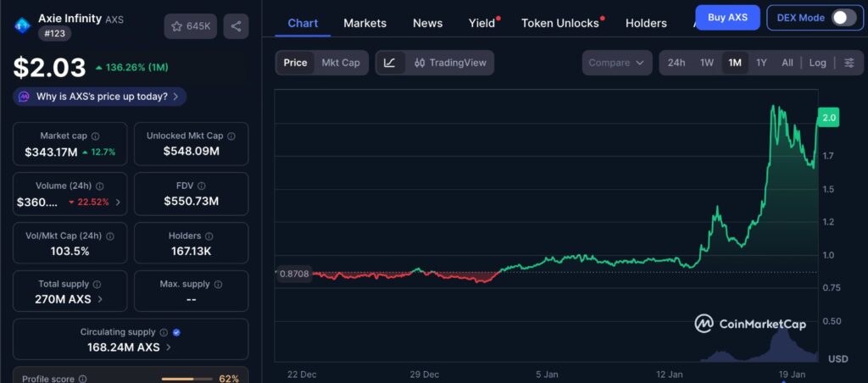Click the 167.13K holders value
The image size is (868, 383).
[191, 252]
